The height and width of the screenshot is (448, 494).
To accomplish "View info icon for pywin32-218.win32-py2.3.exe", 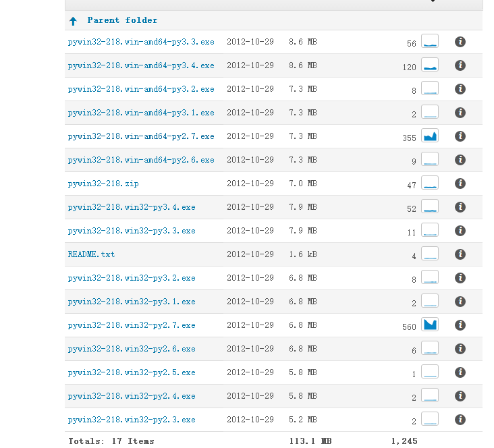I will point(460,420).
